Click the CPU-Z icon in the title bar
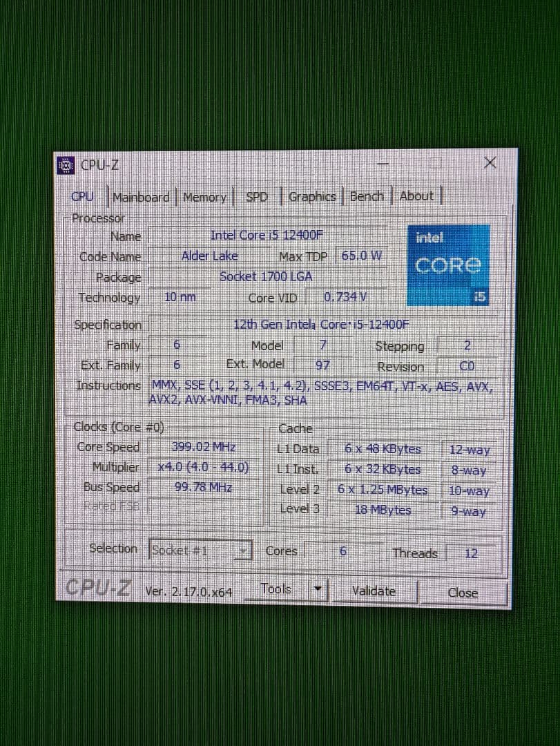The width and height of the screenshot is (560, 746). pyautogui.click(x=65, y=165)
